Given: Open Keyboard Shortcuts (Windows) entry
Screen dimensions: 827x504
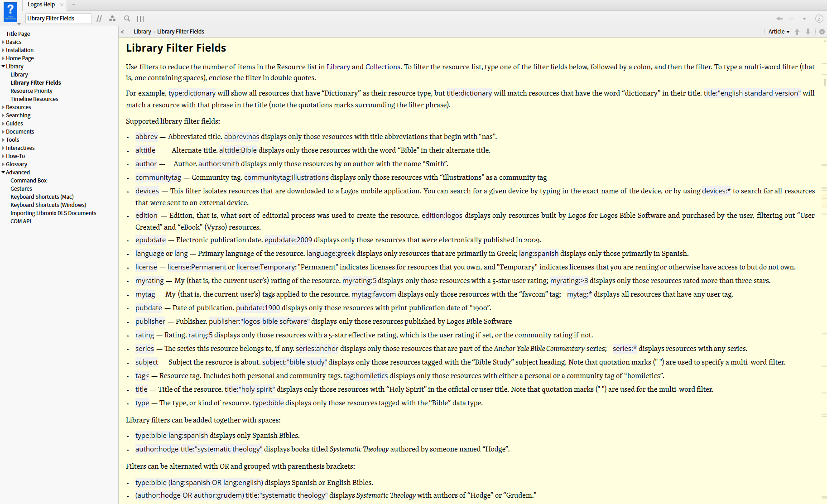Looking at the screenshot, I should coord(48,205).
